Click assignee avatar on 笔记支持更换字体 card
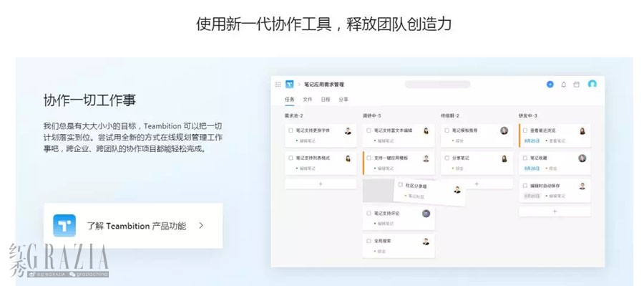The height and width of the screenshot is (286, 644). (348, 131)
